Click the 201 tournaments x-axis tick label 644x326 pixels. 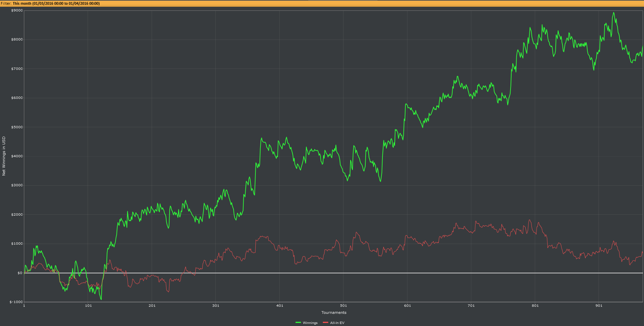coord(152,306)
